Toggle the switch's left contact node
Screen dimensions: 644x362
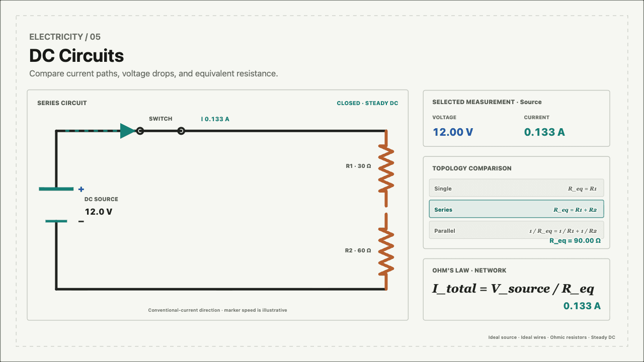[x=140, y=131]
